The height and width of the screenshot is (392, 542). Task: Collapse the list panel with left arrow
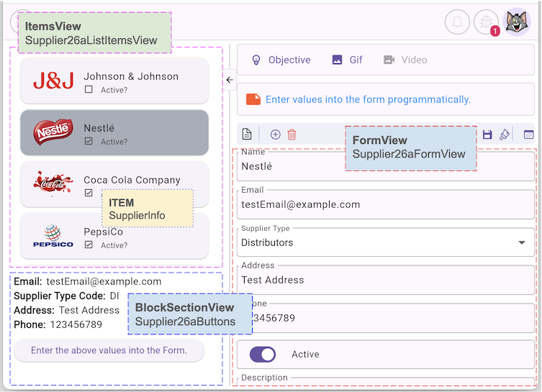point(230,80)
